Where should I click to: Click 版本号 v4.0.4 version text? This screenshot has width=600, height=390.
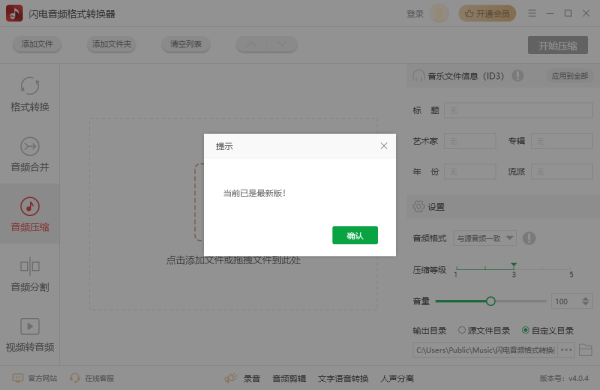tap(564, 379)
